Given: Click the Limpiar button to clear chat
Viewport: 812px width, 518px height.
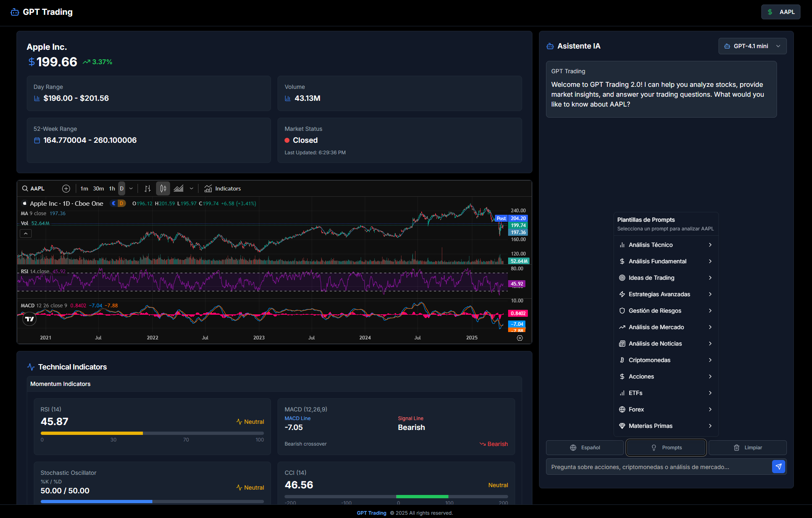Looking at the screenshot, I should pyautogui.click(x=747, y=448).
